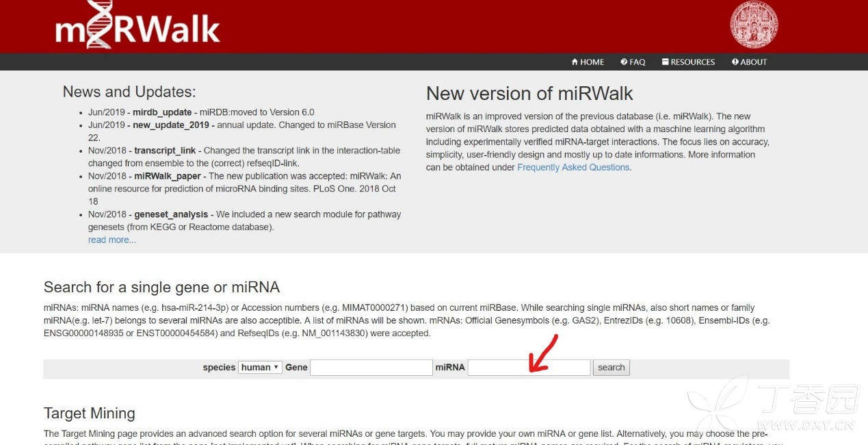868x445 pixels.
Task: Click the 'News and Updates' heading
Action: click(129, 92)
